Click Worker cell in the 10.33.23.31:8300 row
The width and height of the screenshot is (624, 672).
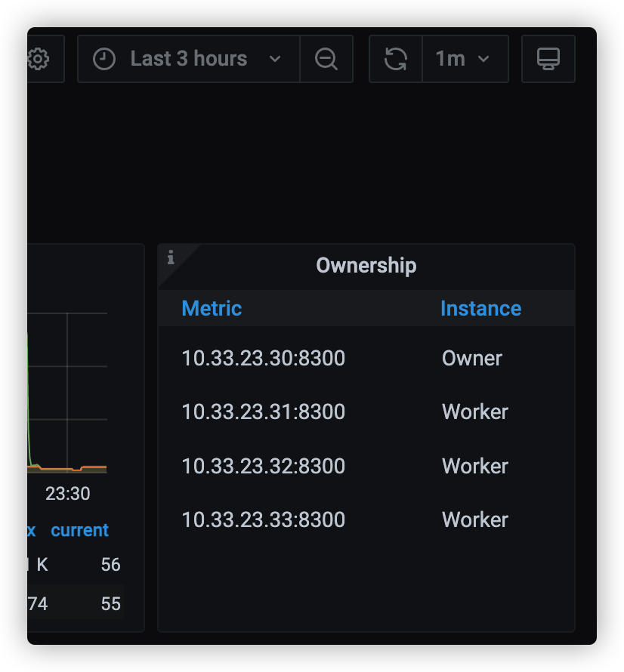pos(475,412)
